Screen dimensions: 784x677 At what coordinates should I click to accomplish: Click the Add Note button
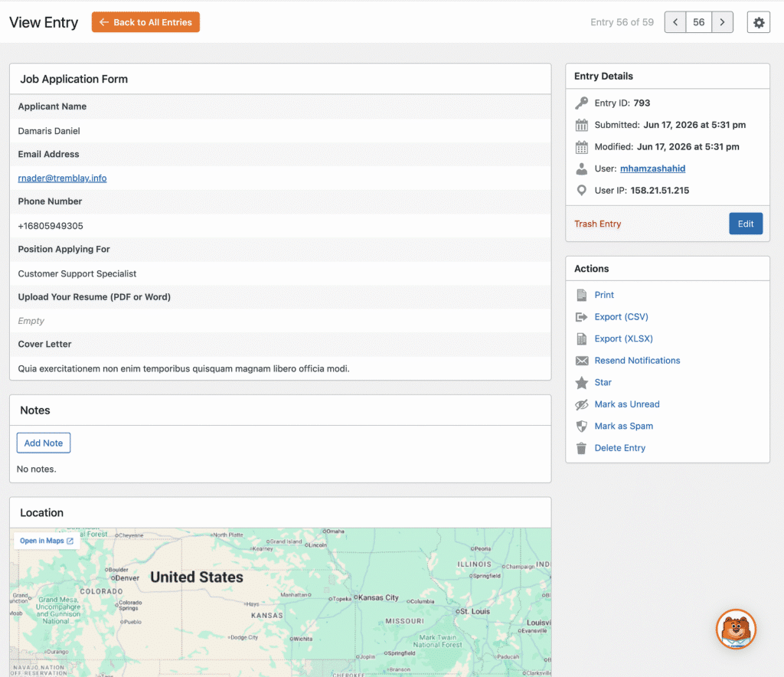(x=44, y=443)
